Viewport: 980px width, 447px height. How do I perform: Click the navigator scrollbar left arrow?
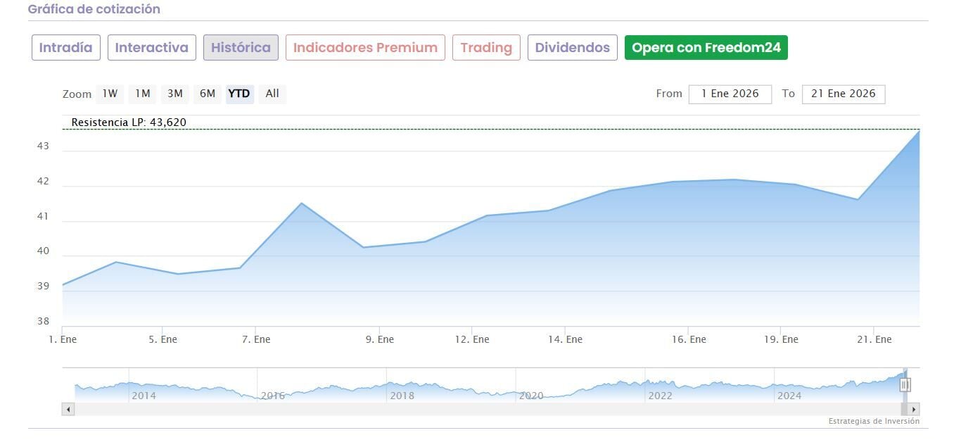coord(68,409)
